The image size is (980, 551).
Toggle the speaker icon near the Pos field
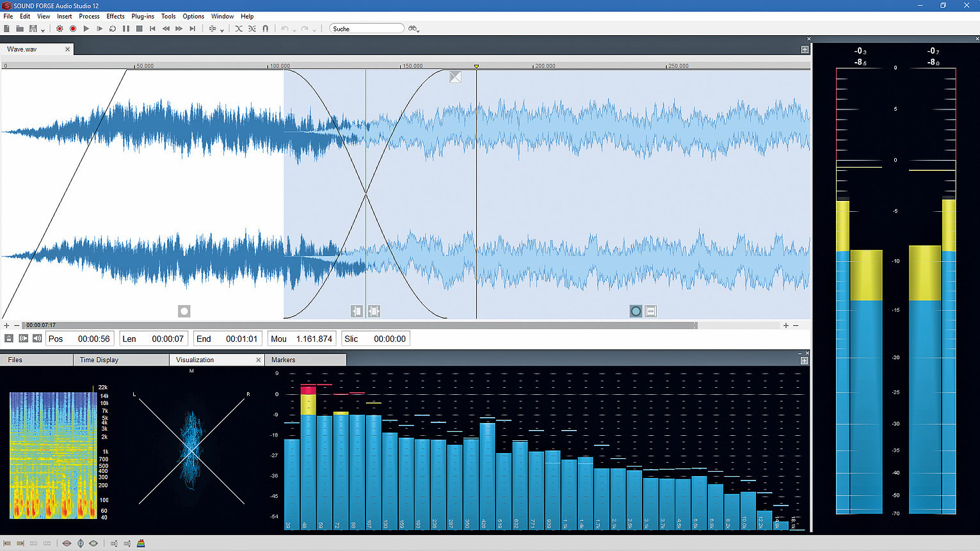pos(37,338)
